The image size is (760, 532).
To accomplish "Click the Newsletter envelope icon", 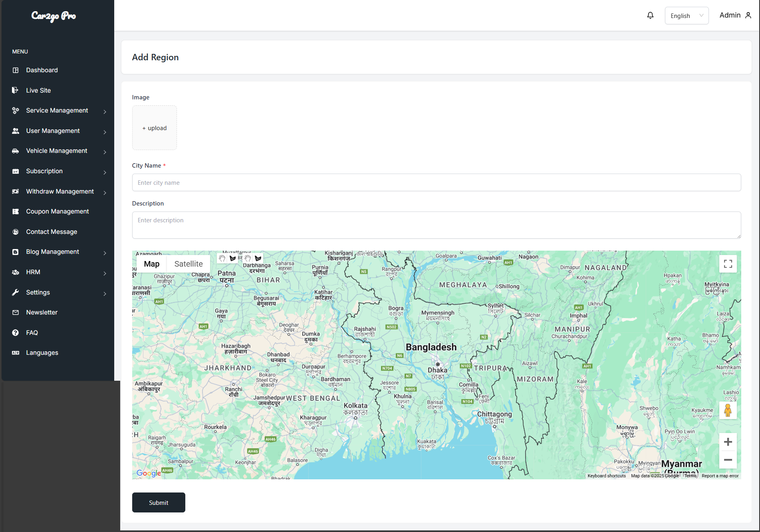I will pos(16,312).
